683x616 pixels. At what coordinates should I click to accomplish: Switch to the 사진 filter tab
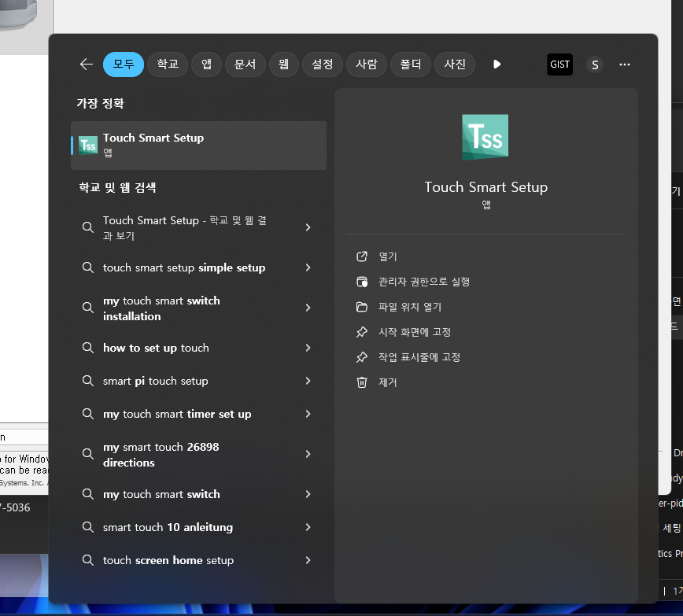pos(455,65)
